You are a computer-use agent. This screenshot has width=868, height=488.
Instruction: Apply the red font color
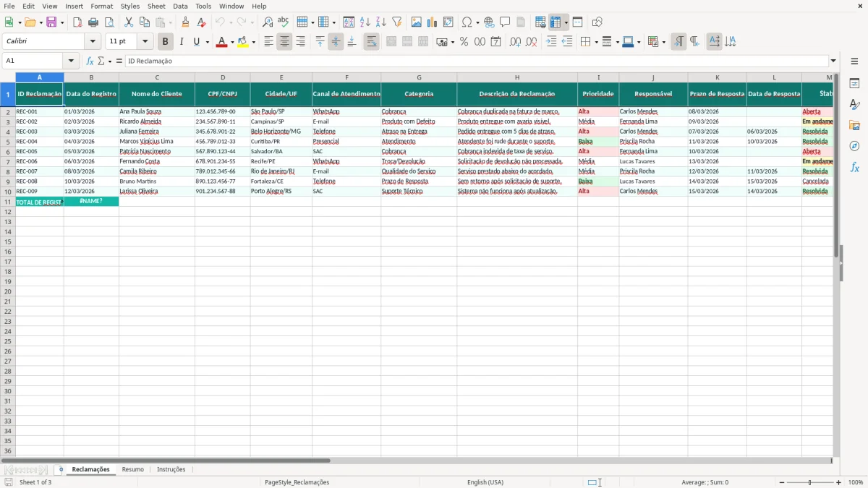pyautogui.click(x=221, y=42)
